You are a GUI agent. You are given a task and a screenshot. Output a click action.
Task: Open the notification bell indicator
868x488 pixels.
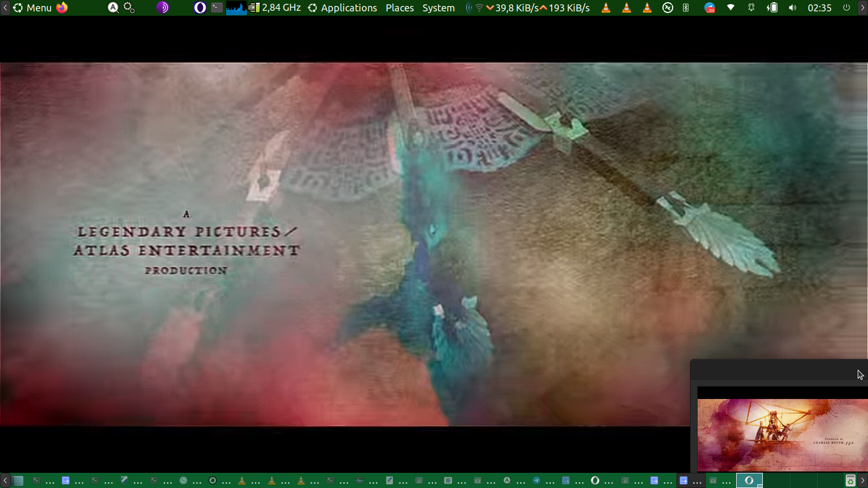[x=751, y=8]
